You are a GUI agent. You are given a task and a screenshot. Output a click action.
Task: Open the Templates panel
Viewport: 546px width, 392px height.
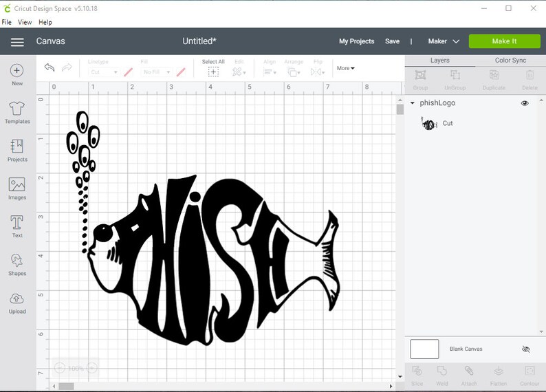pyautogui.click(x=17, y=113)
